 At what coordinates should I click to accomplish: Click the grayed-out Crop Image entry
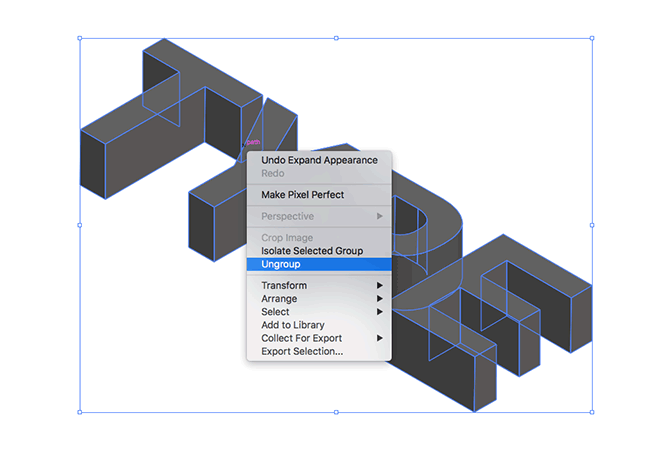pos(287,238)
